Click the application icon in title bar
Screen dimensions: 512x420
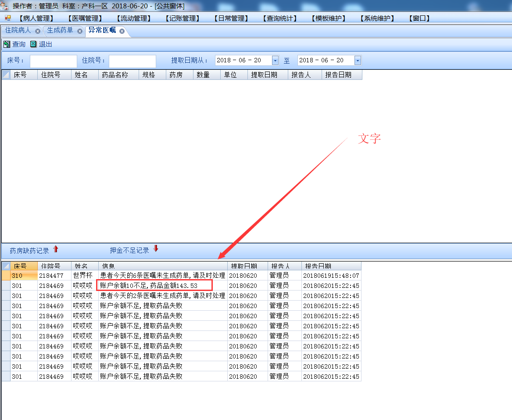4,6
